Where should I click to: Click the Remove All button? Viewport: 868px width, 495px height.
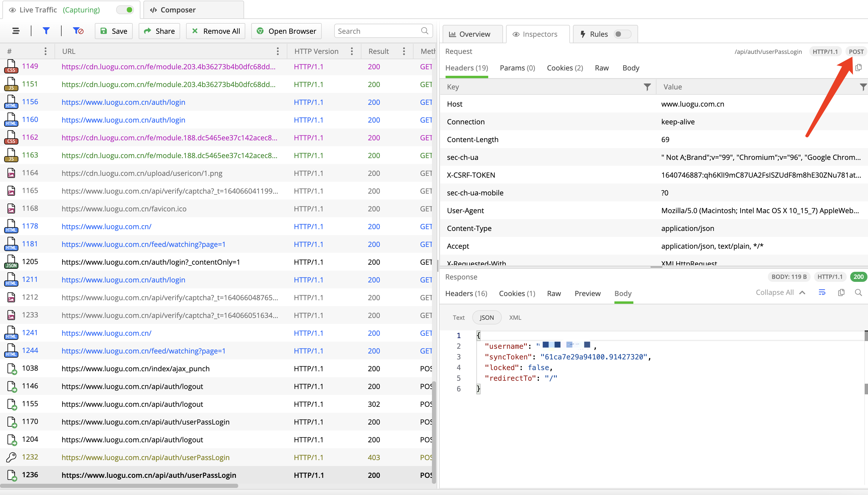tap(216, 31)
